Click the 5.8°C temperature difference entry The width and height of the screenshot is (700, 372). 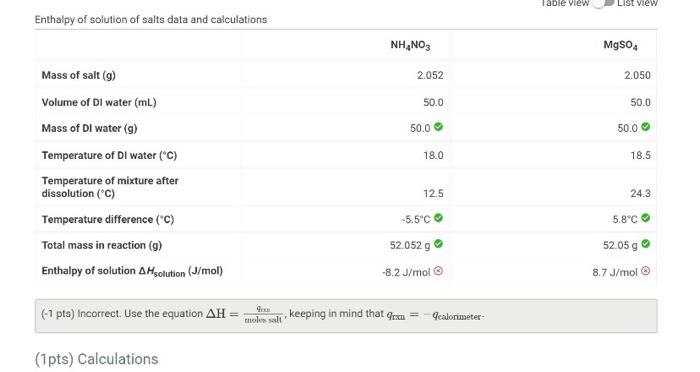point(625,219)
